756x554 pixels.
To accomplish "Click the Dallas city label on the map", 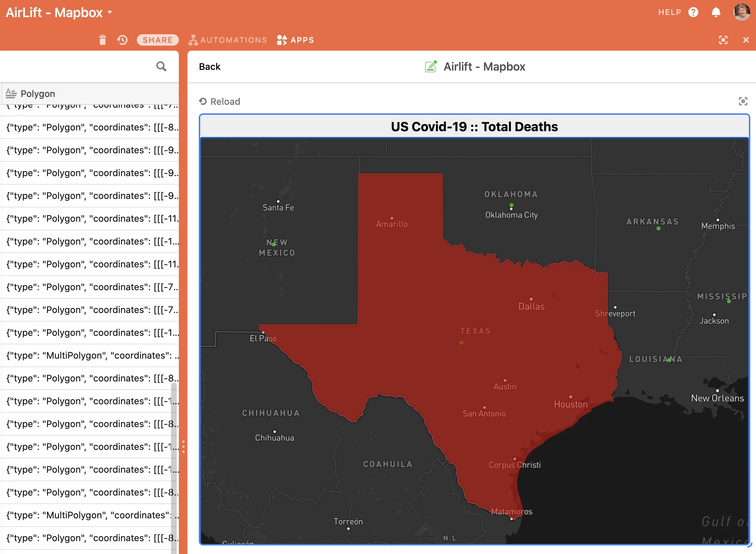I will click(x=531, y=306).
